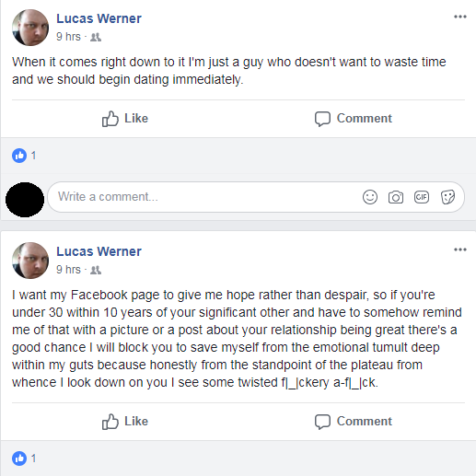View who liked the second post
This screenshot has width=476, height=476.
(24, 459)
